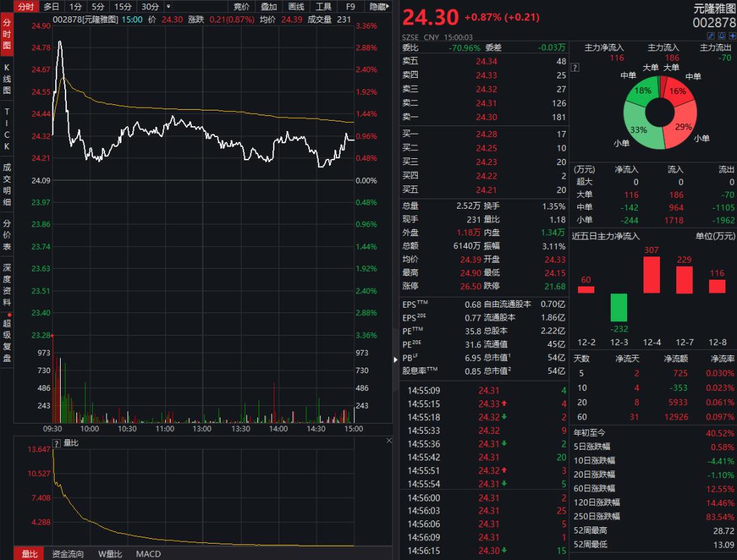The width and height of the screenshot is (737, 560).
Task: Click the 14:00 tall red volume bar
Action: pyautogui.click(x=274, y=402)
